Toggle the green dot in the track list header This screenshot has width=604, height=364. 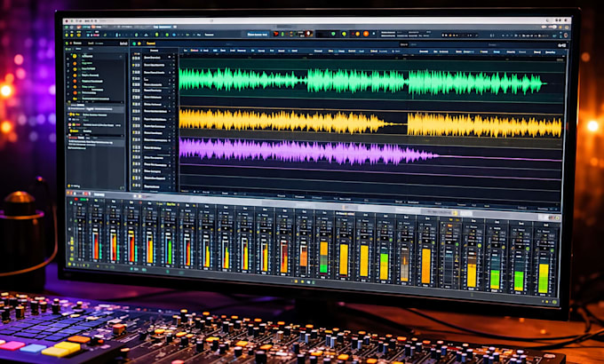(134, 44)
